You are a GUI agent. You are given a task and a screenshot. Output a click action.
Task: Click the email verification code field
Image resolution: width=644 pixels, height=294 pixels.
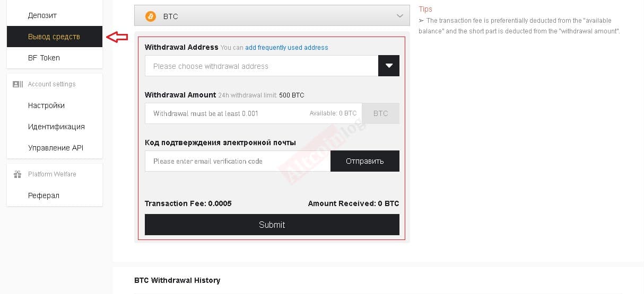(238, 161)
